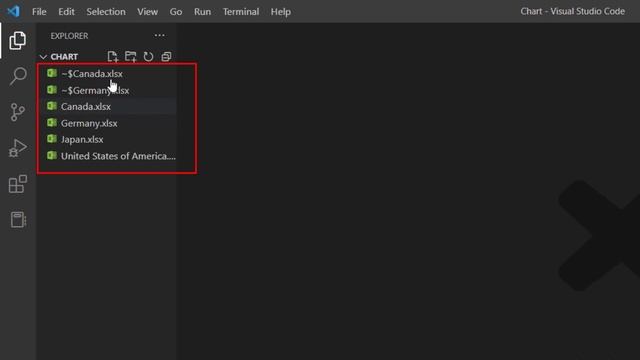Open the notebook icon in activity bar

(x=18, y=220)
